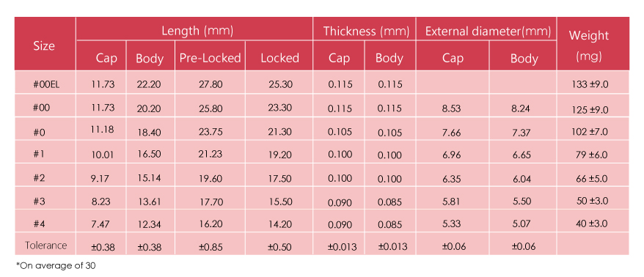Click the Thickness (mm) header
Screen dimensions: 644x277
(x=365, y=29)
